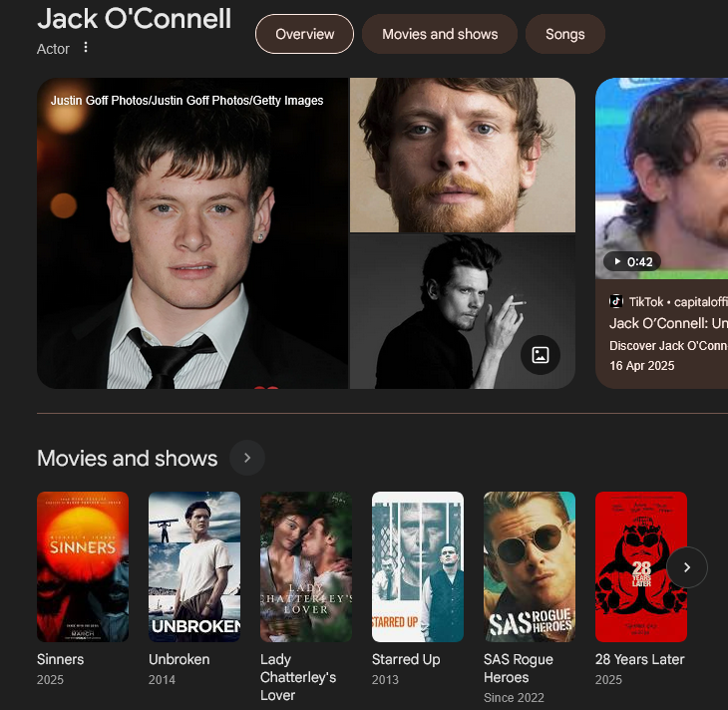
Task: Play the 0:42 TikTok video
Action: click(x=632, y=262)
